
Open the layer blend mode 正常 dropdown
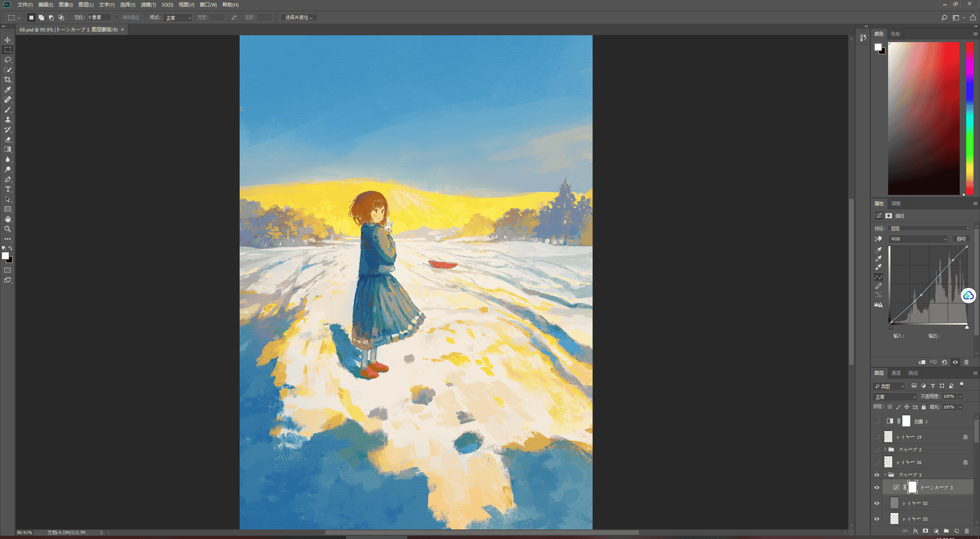point(894,397)
